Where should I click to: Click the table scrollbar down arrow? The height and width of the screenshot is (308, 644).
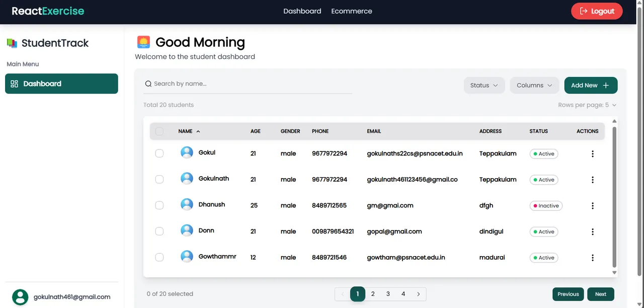pyautogui.click(x=614, y=272)
